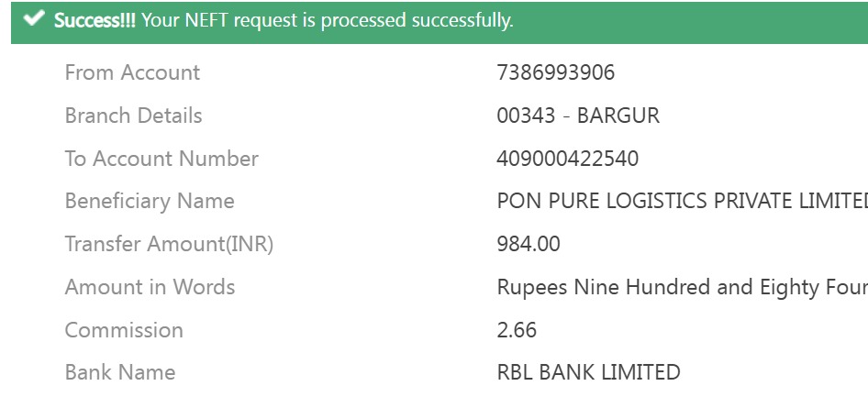This screenshot has height=419, width=868.
Task: Select the from account number 7386993906
Action: [555, 72]
